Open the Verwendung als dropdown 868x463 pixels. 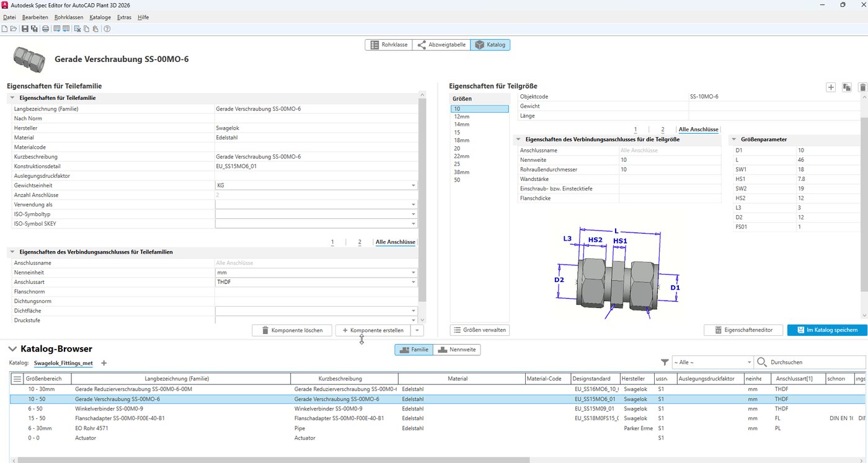pos(414,205)
